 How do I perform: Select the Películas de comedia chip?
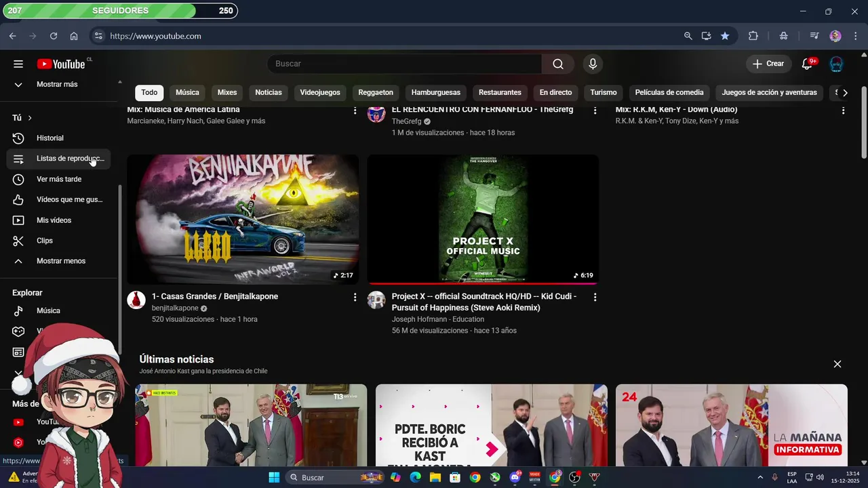tap(669, 93)
